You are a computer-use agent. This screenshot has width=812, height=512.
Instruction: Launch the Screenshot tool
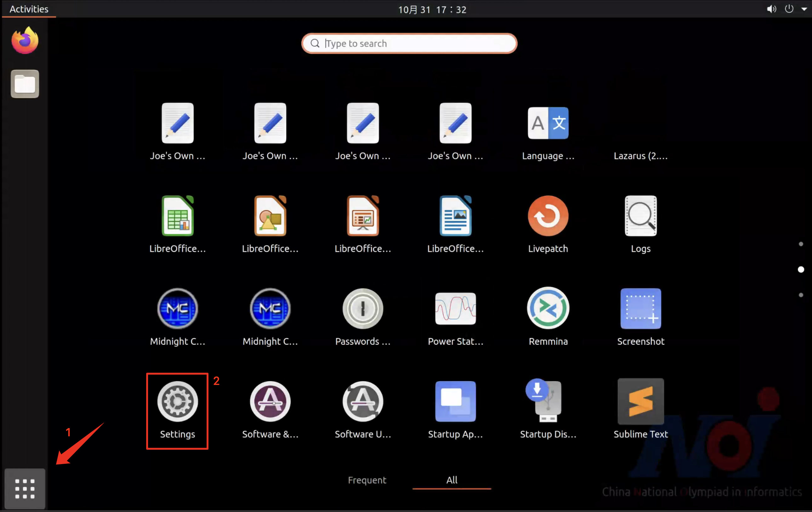640,308
